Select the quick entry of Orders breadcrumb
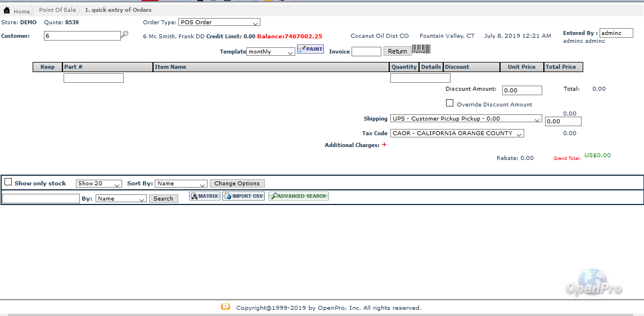This screenshot has height=316, width=644. (x=118, y=10)
